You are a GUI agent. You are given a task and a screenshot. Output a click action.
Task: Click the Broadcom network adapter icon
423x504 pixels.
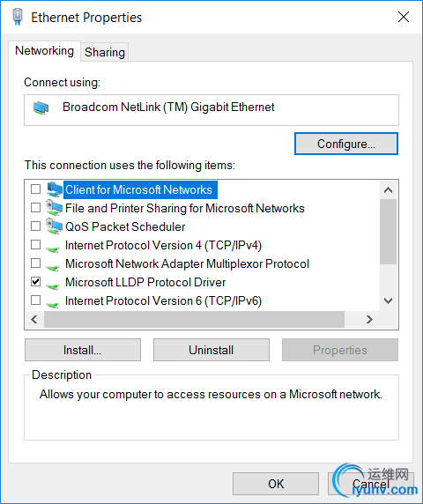tap(41, 108)
